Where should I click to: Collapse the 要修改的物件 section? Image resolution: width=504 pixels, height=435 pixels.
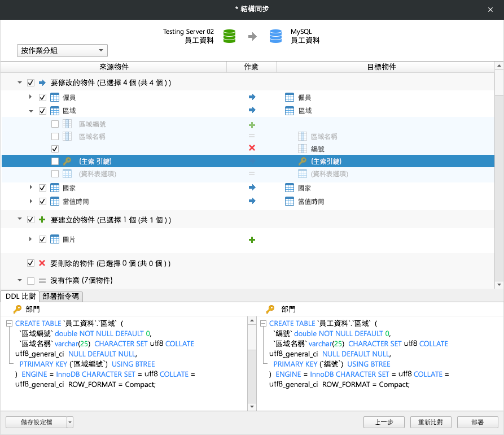pos(19,82)
